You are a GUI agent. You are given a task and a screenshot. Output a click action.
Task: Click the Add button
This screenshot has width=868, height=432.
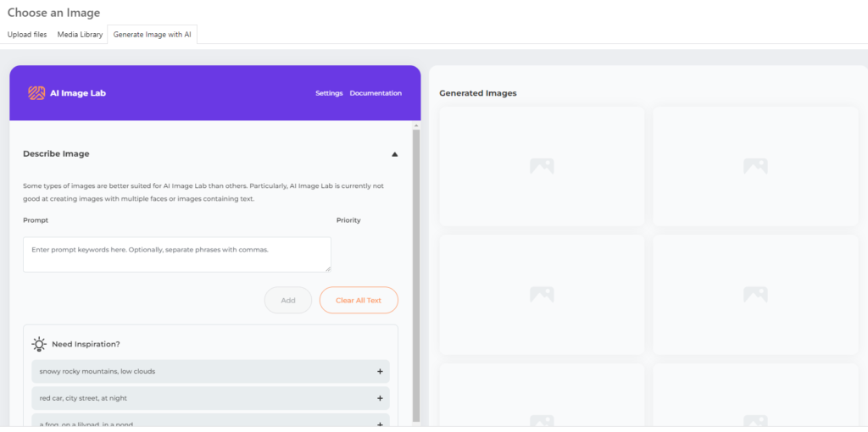click(x=288, y=301)
